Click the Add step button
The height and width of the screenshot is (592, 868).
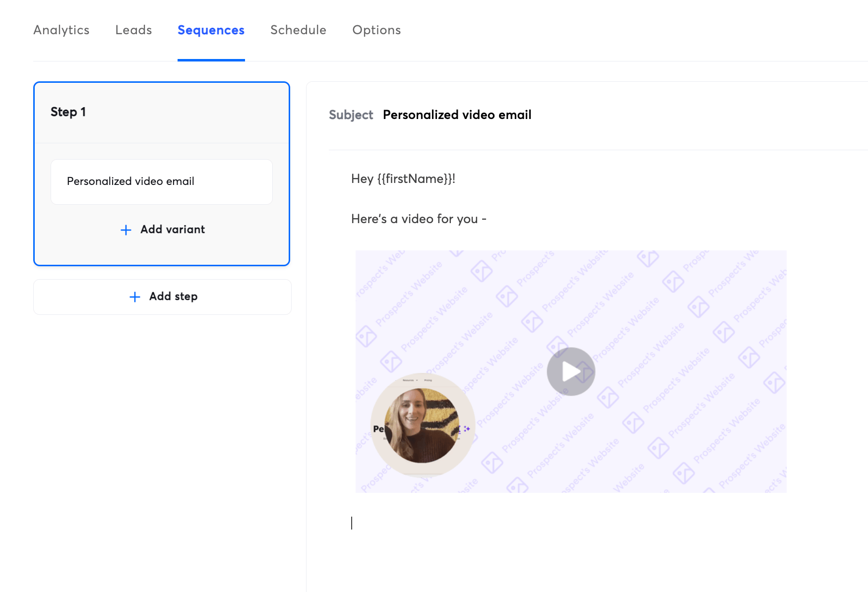162,296
